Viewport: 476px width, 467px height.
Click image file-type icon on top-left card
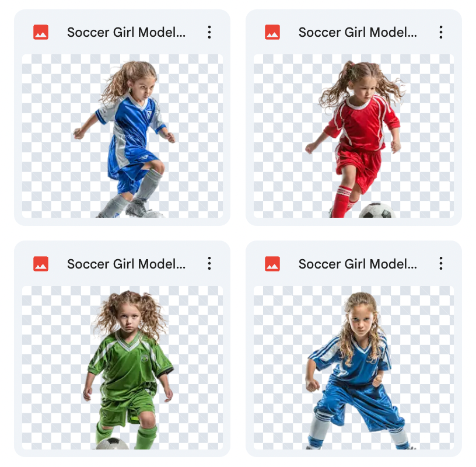pyautogui.click(x=41, y=32)
